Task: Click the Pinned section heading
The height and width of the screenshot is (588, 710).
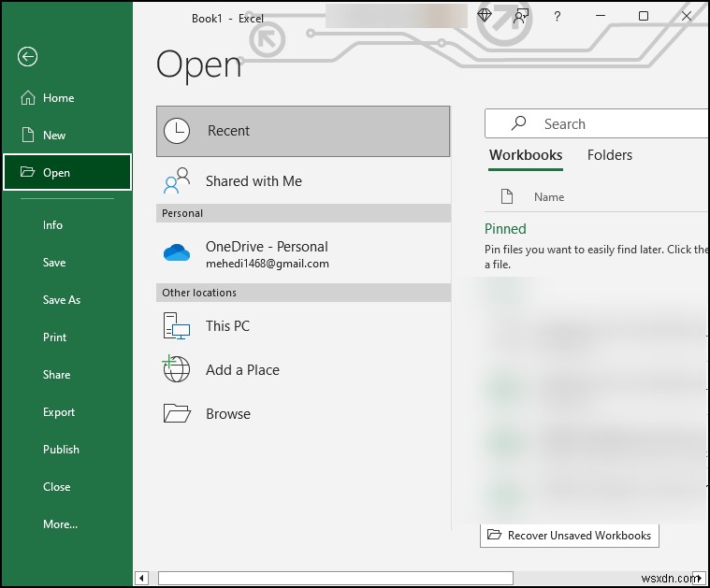Action: (x=505, y=229)
